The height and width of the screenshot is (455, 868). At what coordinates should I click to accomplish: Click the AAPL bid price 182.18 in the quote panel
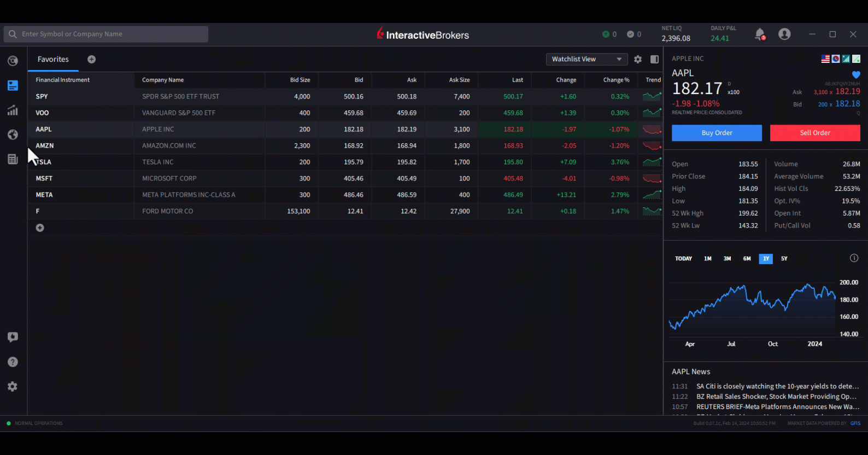click(x=848, y=103)
